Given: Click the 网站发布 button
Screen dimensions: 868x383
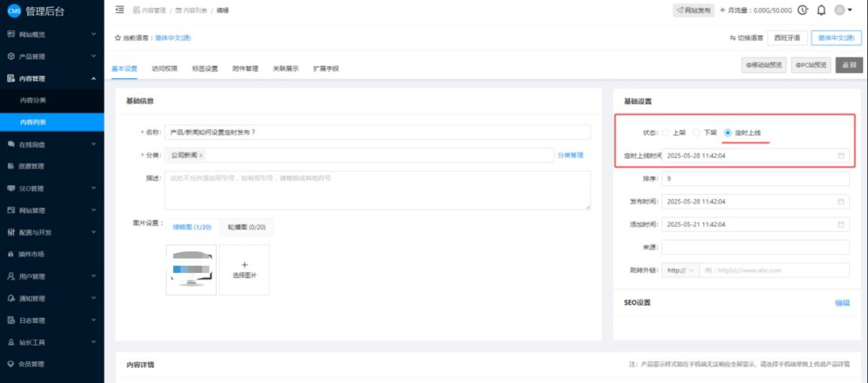Looking at the screenshot, I should 694,10.
